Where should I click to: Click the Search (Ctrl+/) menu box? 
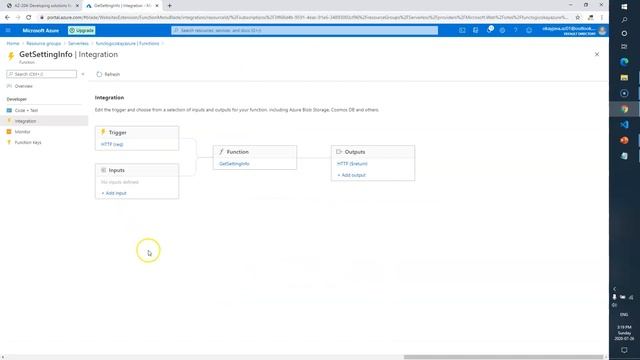coord(41,74)
